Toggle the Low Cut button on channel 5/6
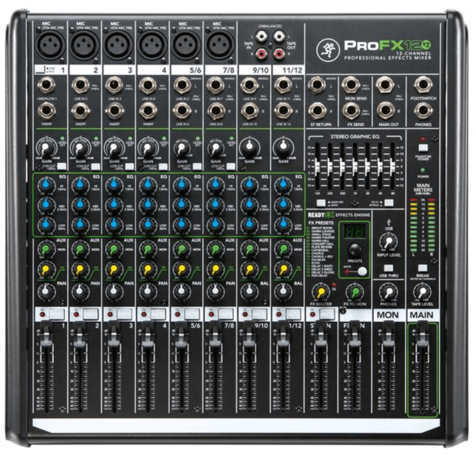The height and width of the screenshot is (454, 476). pyautogui.click(x=197, y=167)
